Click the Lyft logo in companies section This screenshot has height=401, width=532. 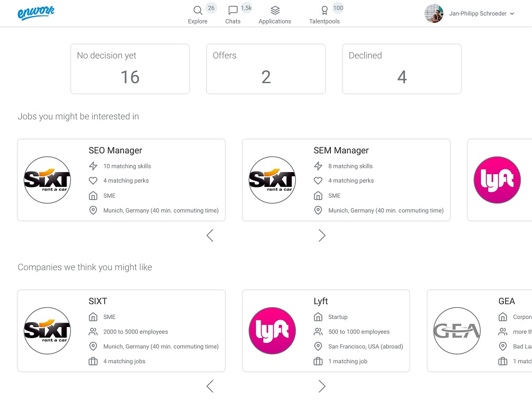(272, 331)
